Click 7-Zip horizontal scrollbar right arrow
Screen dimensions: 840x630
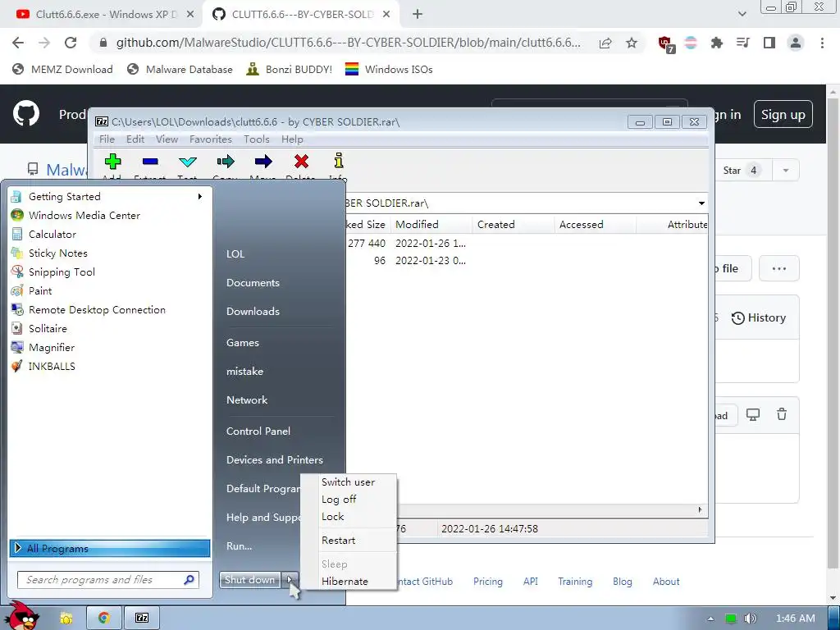(x=701, y=509)
